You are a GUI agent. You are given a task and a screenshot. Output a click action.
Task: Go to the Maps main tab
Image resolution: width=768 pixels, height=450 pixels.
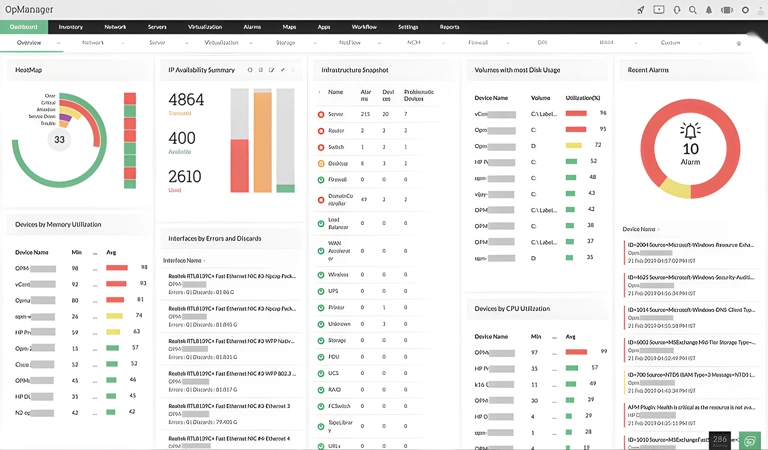click(289, 27)
